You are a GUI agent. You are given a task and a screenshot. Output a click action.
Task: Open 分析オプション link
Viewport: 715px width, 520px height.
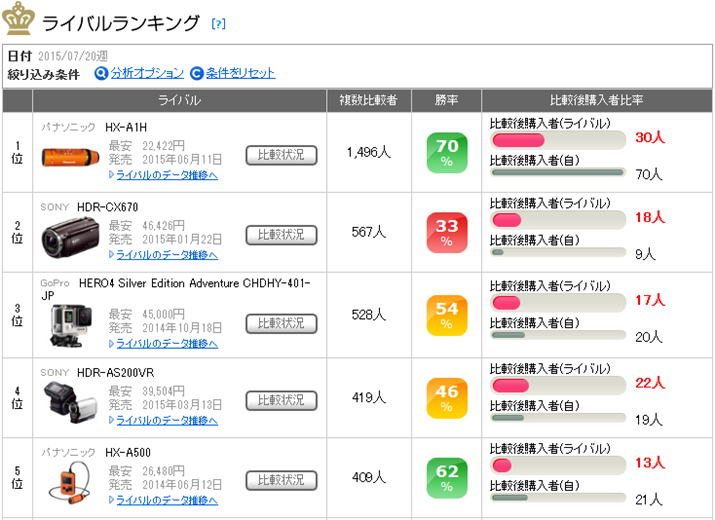pos(147,73)
